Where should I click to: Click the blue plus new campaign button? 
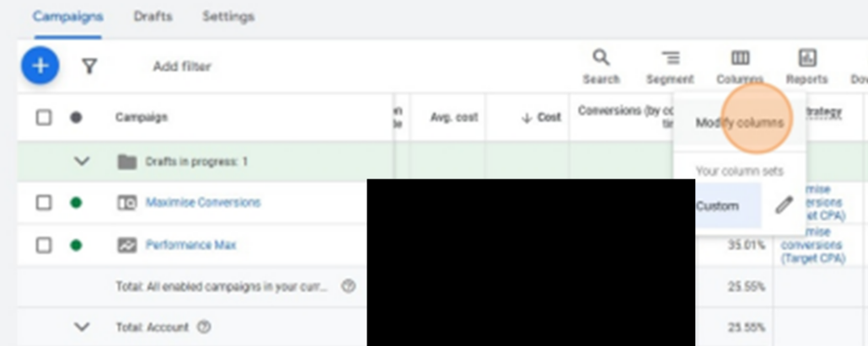40,66
